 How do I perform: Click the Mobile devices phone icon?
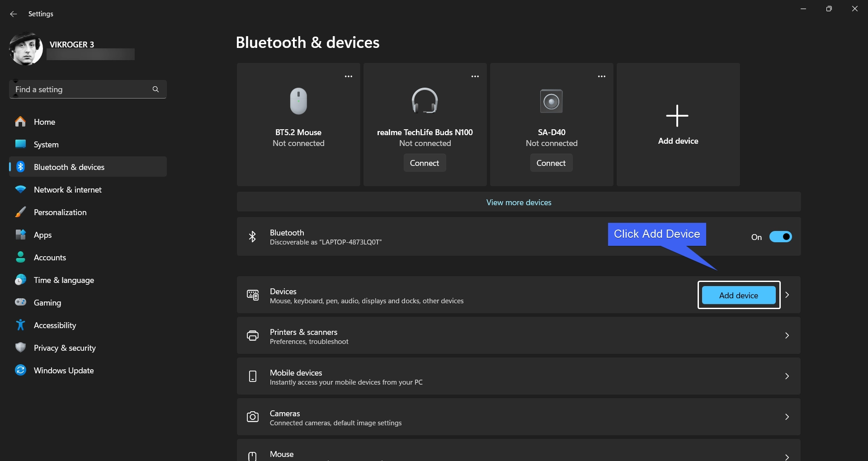click(253, 376)
